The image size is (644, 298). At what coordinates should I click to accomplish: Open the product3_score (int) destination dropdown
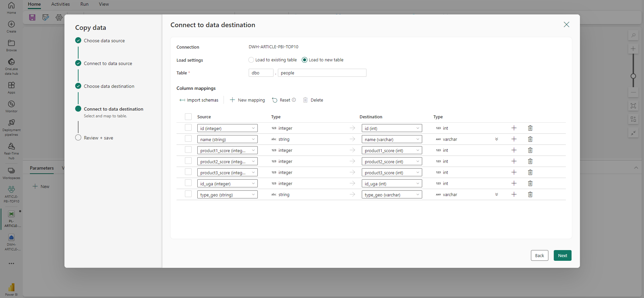pyautogui.click(x=392, y=173)
